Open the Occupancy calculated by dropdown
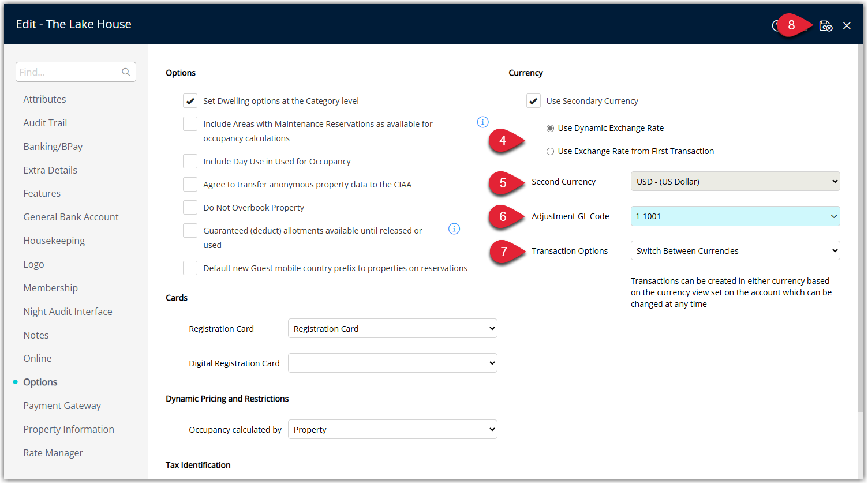This screenshot has width=868, height=484. coord(392,430)
